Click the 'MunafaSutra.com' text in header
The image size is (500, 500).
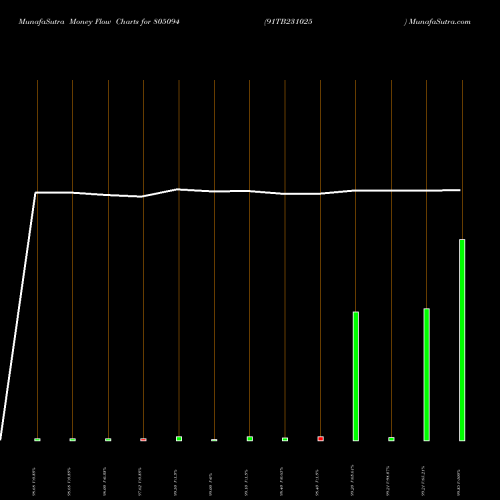pos(440,22)
